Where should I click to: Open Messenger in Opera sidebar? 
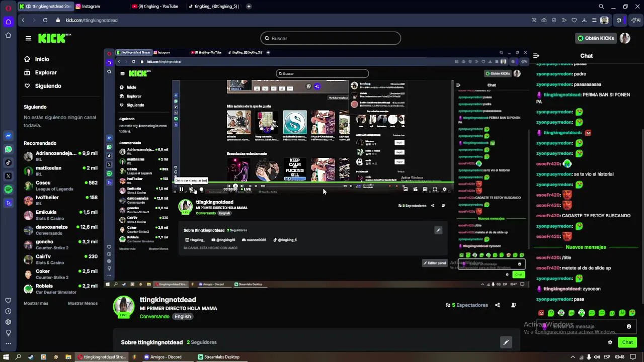point(8,136)
